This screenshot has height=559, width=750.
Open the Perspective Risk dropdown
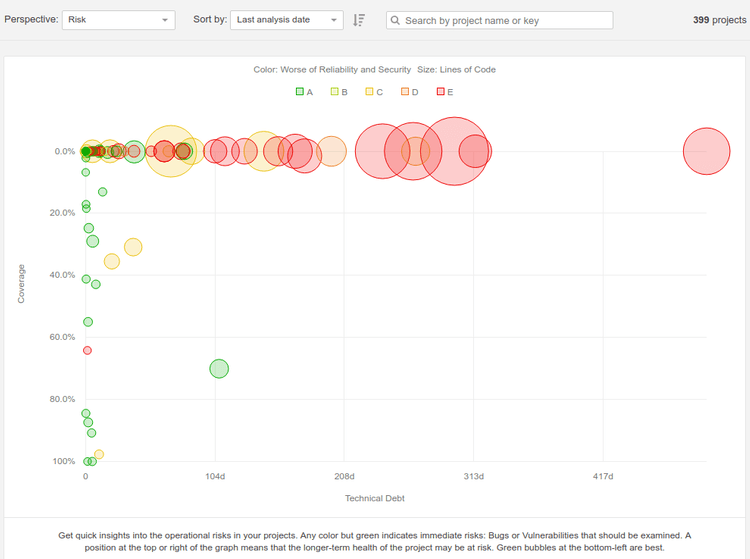119,20
